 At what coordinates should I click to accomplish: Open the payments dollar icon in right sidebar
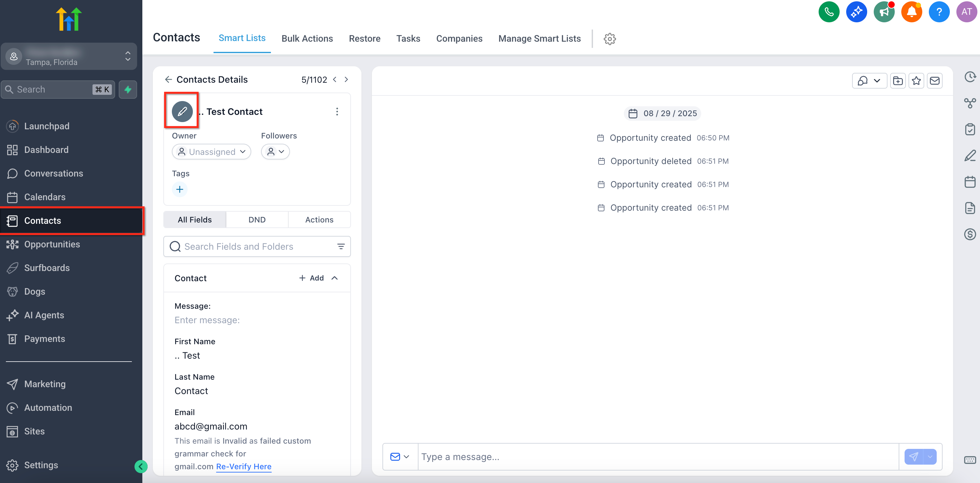pos(970,234)
